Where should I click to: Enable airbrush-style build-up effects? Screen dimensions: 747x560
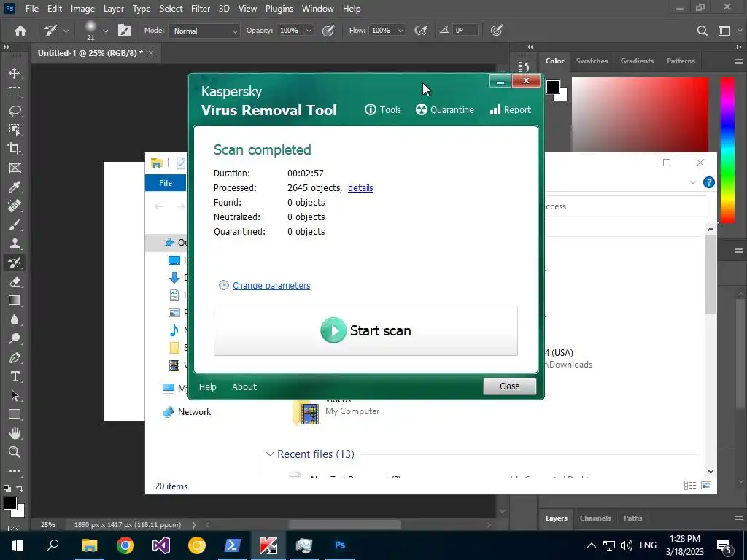coord(421,31)
